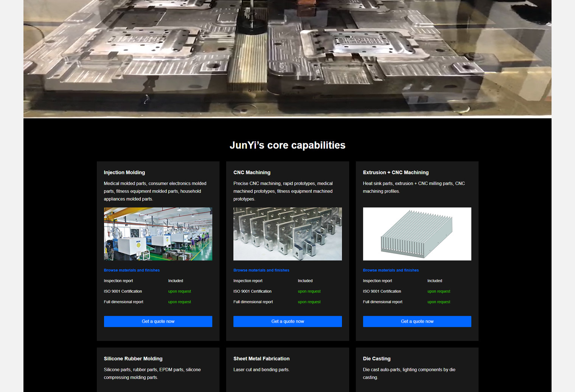575x392 pixels.
Task: Click ISO 9001 upon request in Injection Molding
Action: click(179, 291)
